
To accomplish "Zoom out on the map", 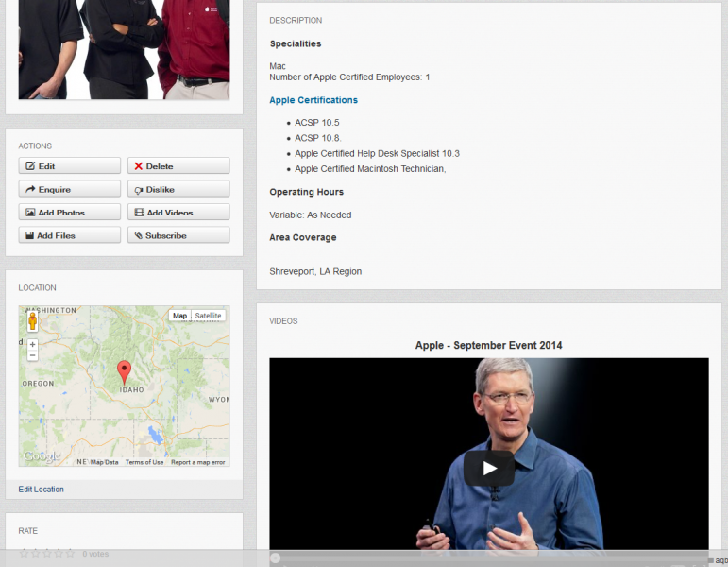I will coord(32,355).
